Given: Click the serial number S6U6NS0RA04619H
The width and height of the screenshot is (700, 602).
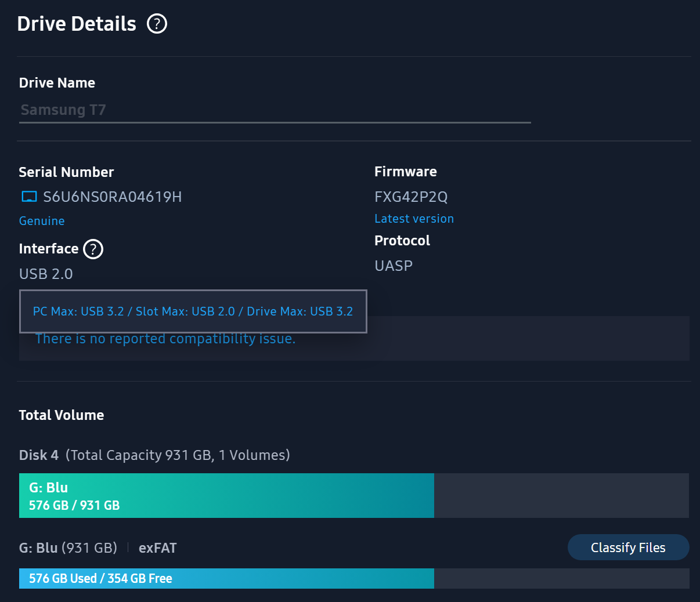Looking at the screenshot, I should tap(113, 197).
